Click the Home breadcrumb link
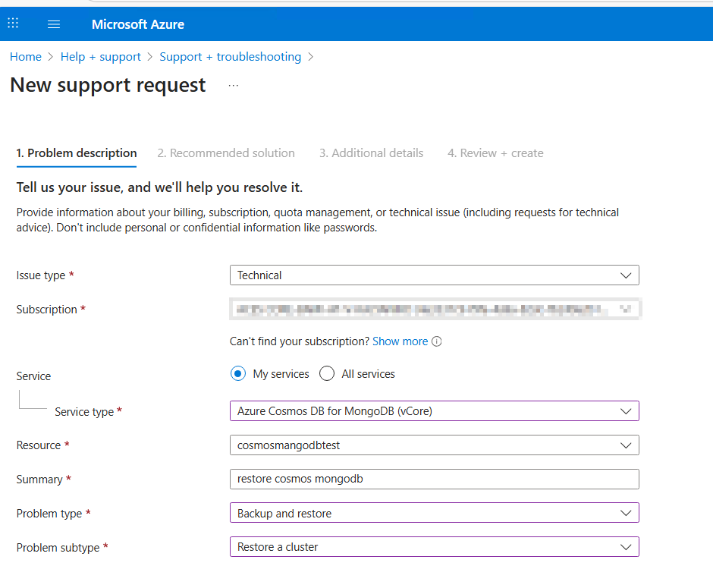This screenshot has width=713, height=588. 26,56
